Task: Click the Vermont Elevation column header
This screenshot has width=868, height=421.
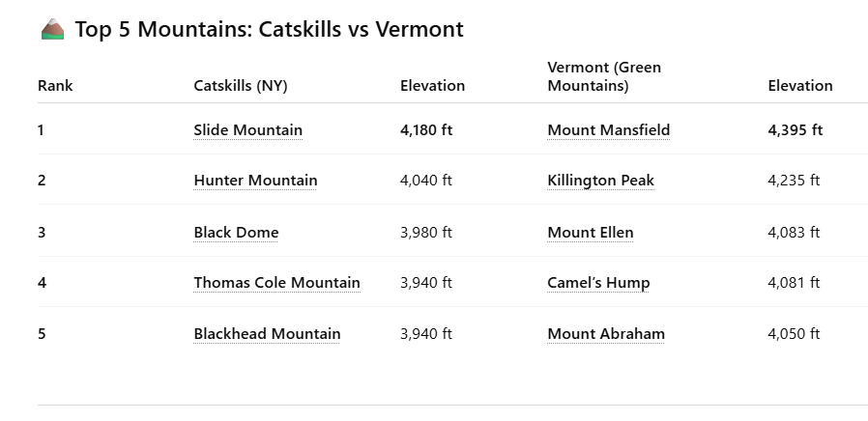Action: click(x=799, y=86)
